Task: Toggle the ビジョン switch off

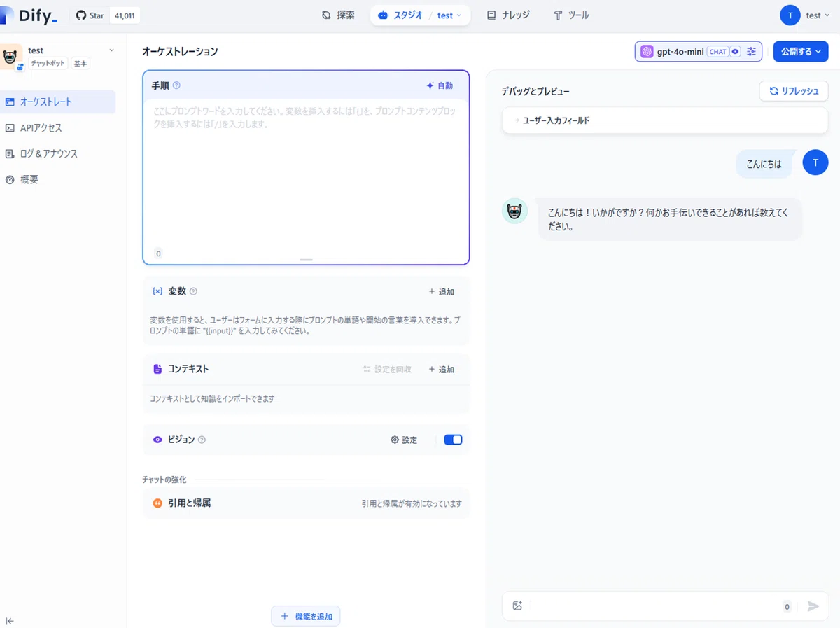Action: click(453, 440)
